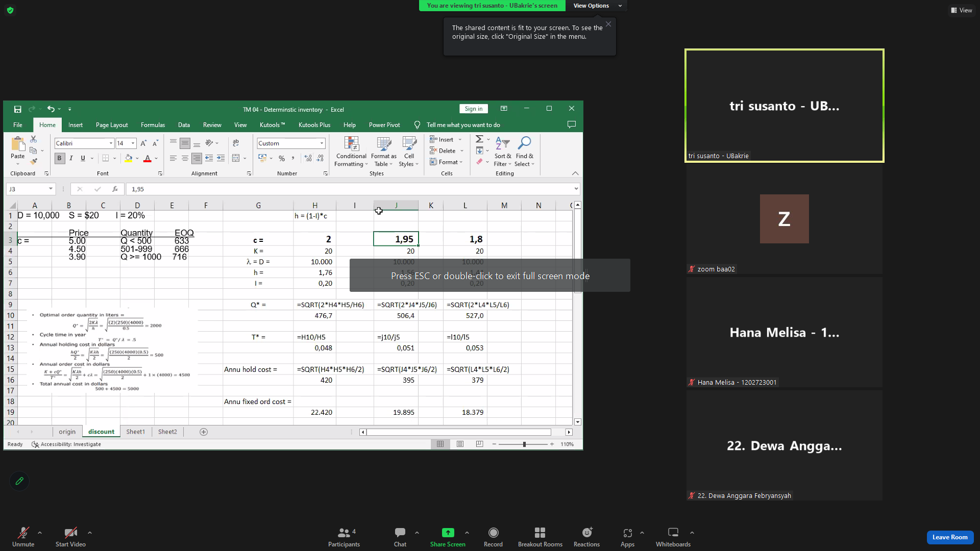Viewport: 980px width, 551px height.
Task: Unmute the Zoom microphone
Action: [23, 537]
